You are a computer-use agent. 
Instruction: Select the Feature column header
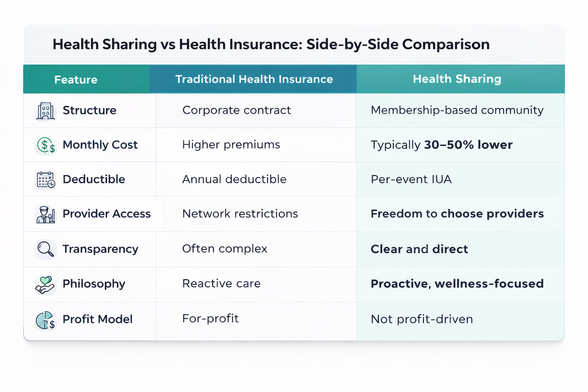click(x=76, y=80)
